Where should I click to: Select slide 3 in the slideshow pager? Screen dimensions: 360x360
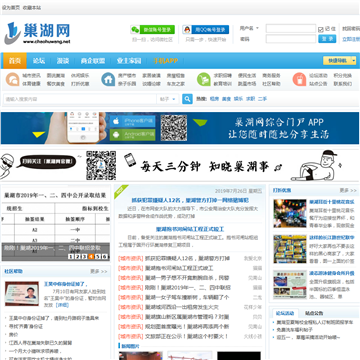[x=84, y=257]
